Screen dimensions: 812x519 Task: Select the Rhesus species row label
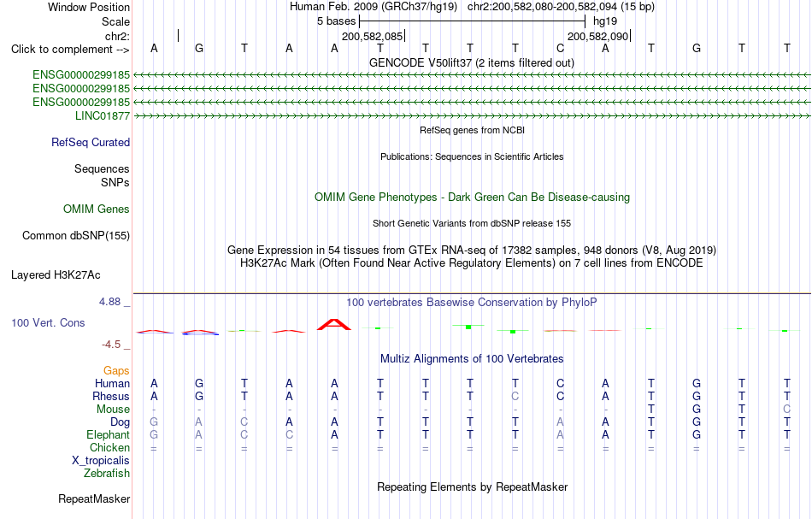click(111, 396)
